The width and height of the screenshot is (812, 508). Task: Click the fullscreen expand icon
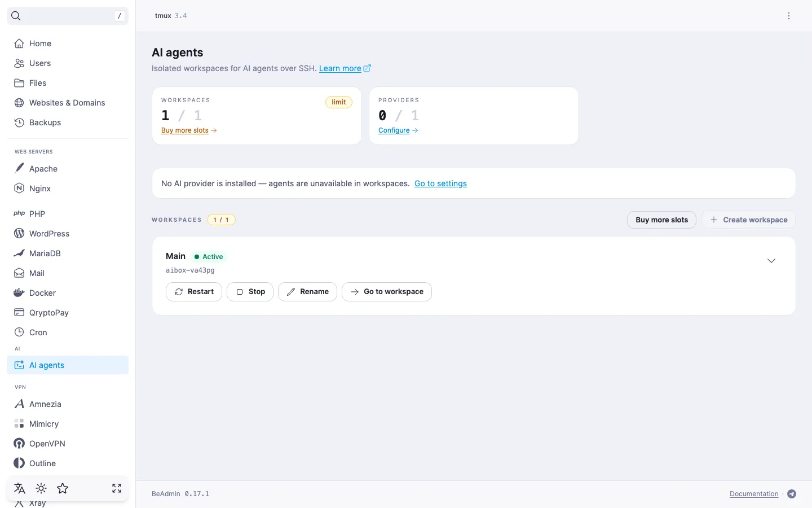coord(117,488)
